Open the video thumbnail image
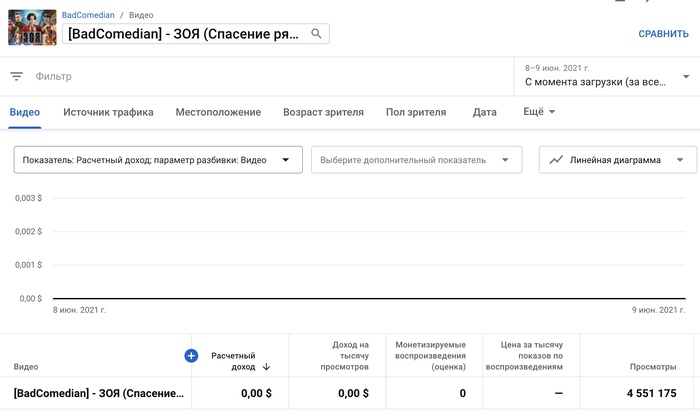This screenshot has width=700, height=417. point(32,27)
